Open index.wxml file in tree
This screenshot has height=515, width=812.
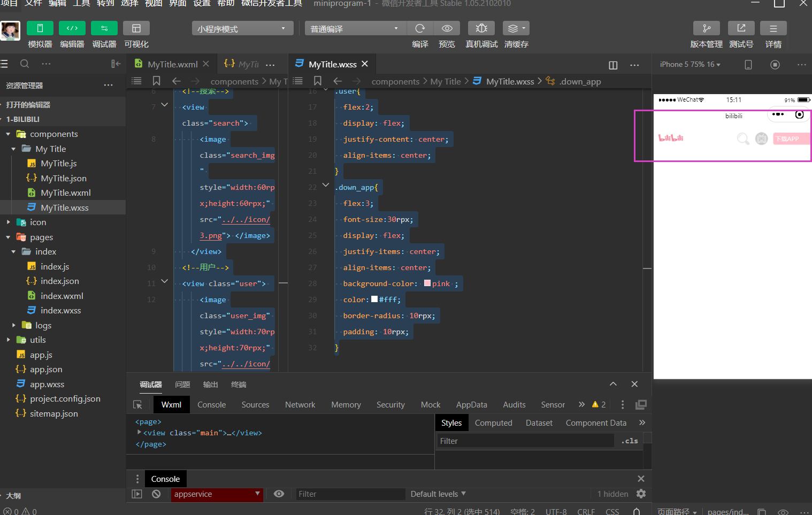[62, 296]
